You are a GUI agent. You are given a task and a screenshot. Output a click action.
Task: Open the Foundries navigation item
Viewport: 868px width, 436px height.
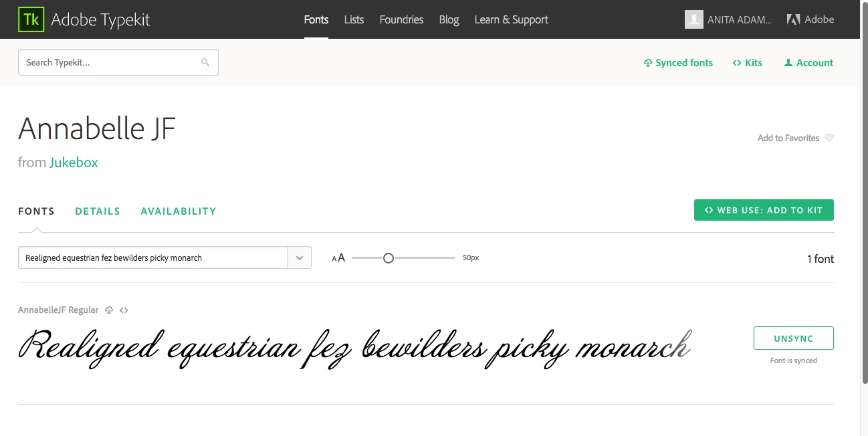tap(401, 19)
